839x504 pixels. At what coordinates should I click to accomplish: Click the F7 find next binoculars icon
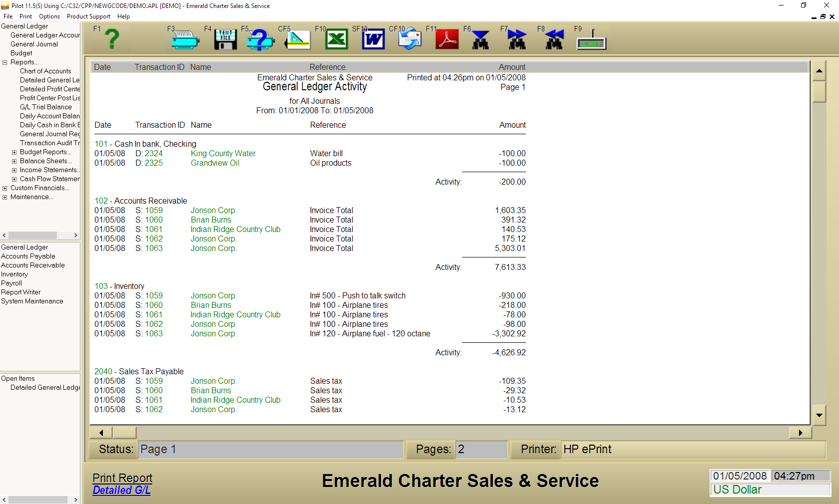517,39
